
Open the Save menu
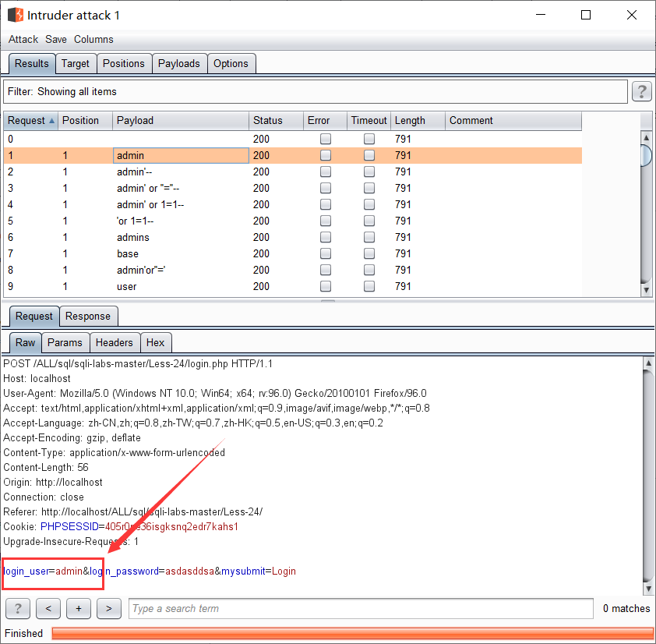point(55,39)
